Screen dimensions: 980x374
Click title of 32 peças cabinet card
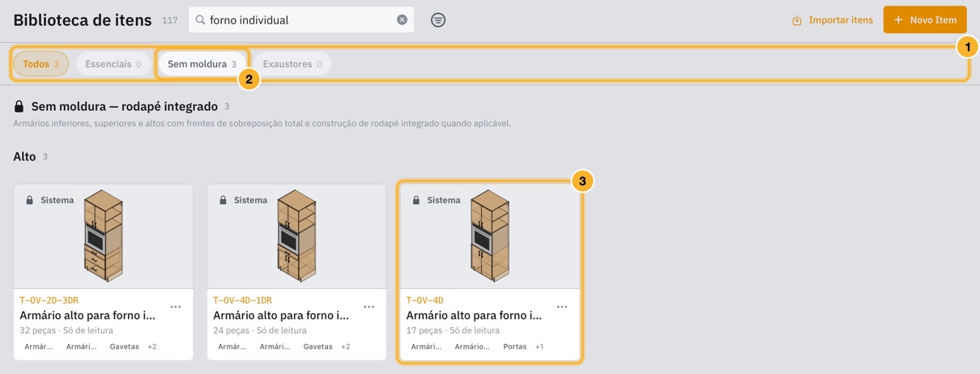(x=87, y=315)
